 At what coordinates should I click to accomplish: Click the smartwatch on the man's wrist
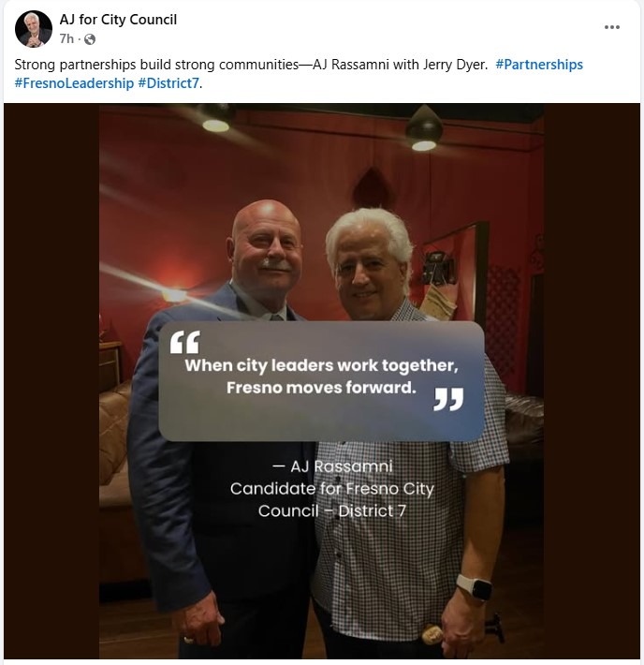[x=475, y=587]
